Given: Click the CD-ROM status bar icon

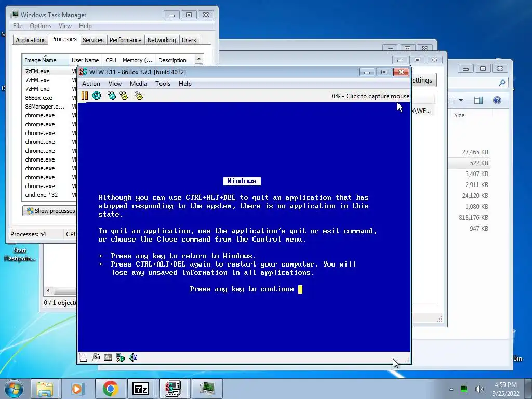Looking at the screenshot, I should tap(96, 357).
